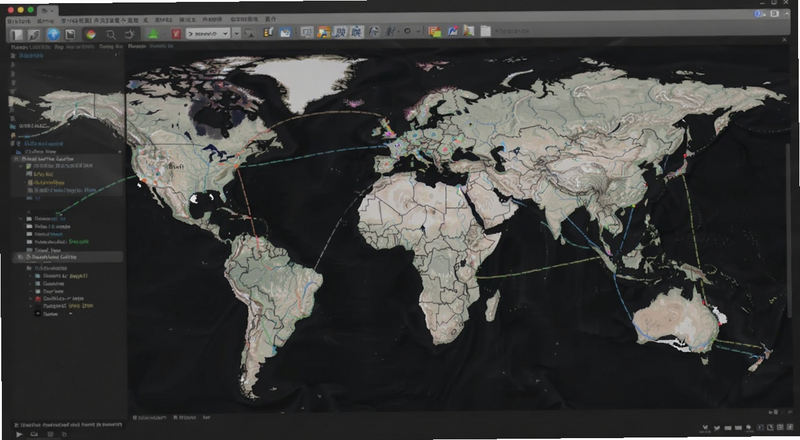Open the window title tab dropdown arrow

pyautogui.click(x=53, y=11)
